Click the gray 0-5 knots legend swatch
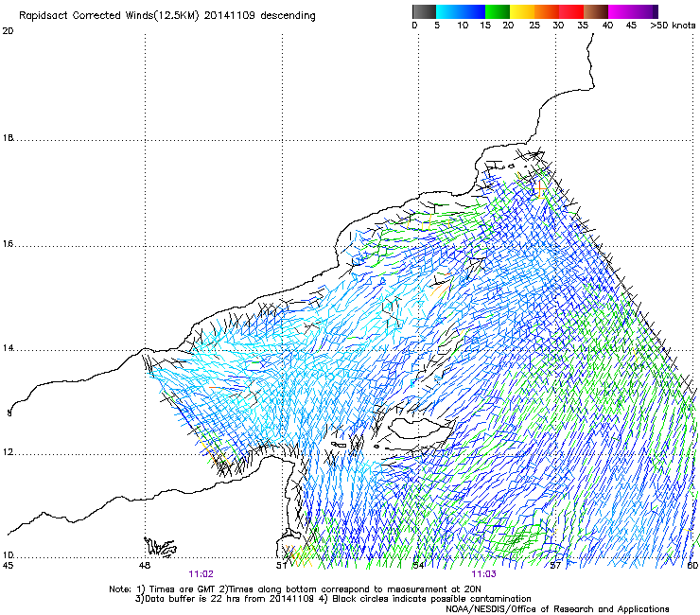700x615 pixels. [424, 11]
